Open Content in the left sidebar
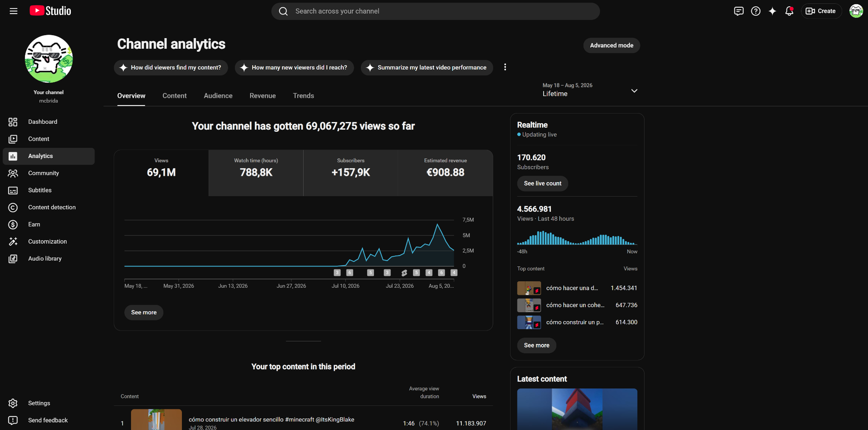This screenshot has height=430, width=868. tap(49, 139)
